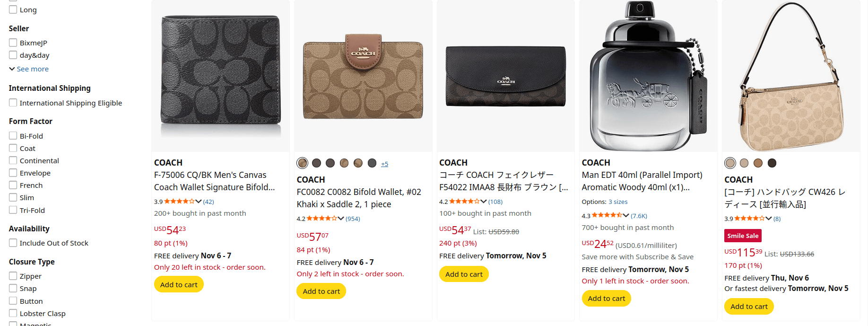Add the USD 54.23 men's wallet to cart
868x326 pixels.
pos(179,284)
